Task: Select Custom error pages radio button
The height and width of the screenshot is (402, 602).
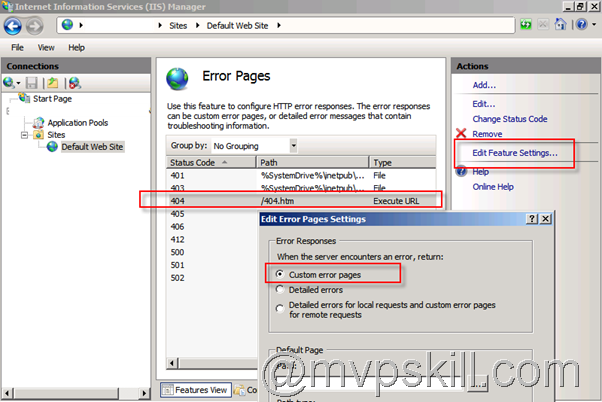Action: point(280,274)
